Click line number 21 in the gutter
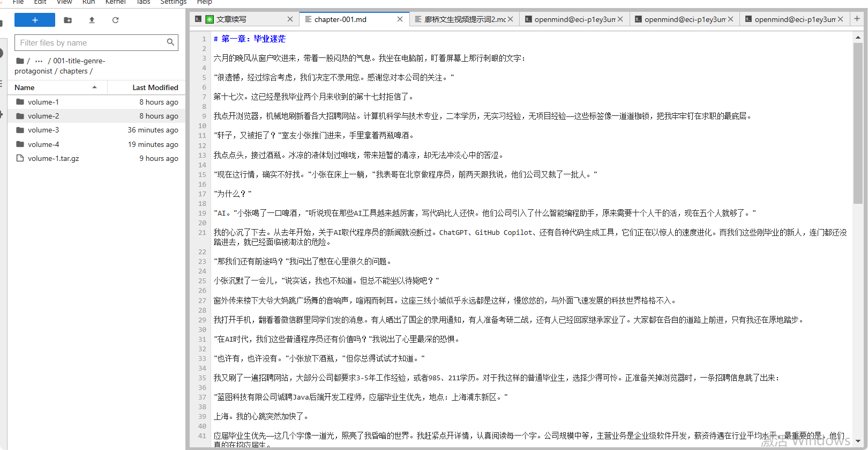The height and width of the screenshot is (450, 868). pos(202,232)
